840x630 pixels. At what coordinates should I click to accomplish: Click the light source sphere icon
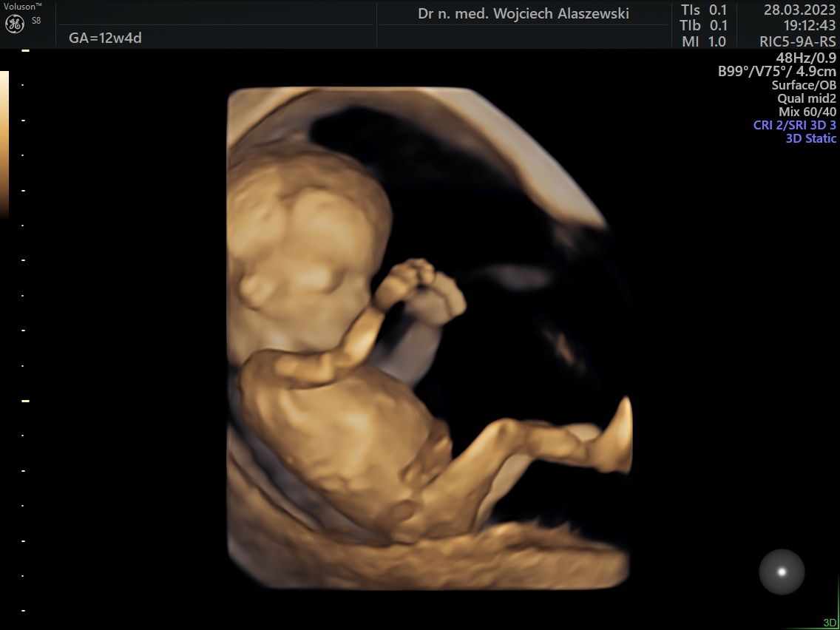tap(782, 572)
